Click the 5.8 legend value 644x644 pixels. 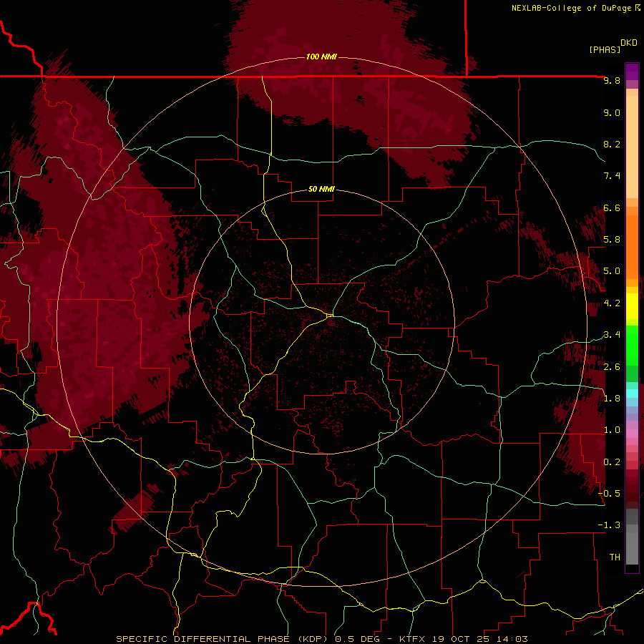click(x=612, y=240)
